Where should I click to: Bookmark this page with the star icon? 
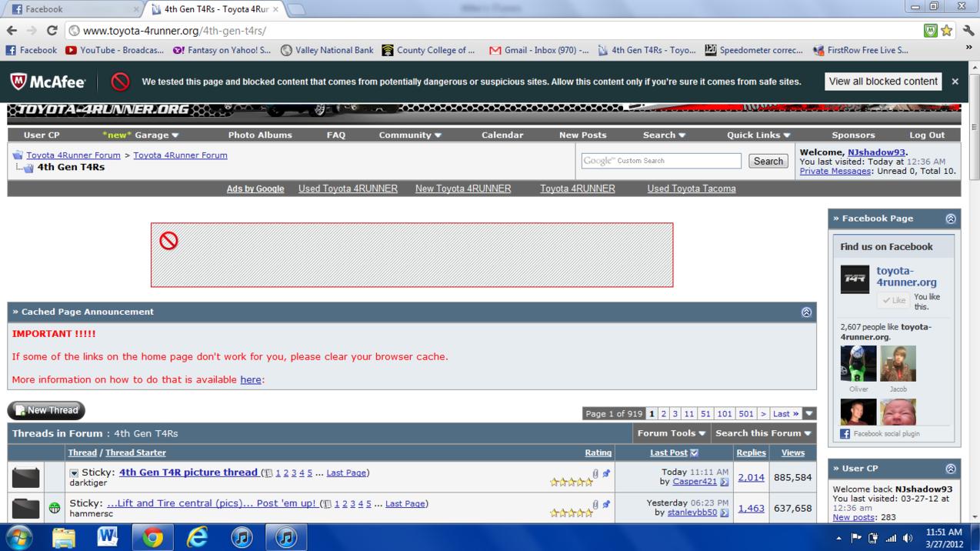point(947,31)
